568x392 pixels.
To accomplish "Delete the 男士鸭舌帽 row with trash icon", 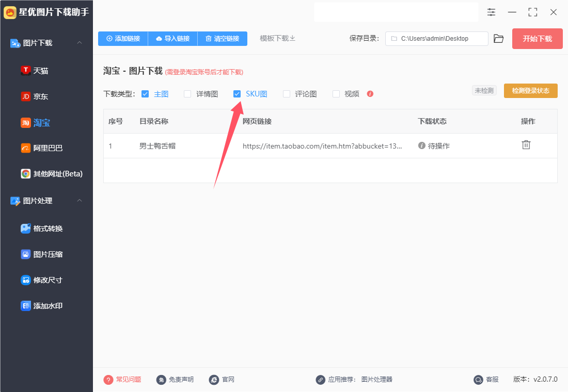I will [526, 145].
